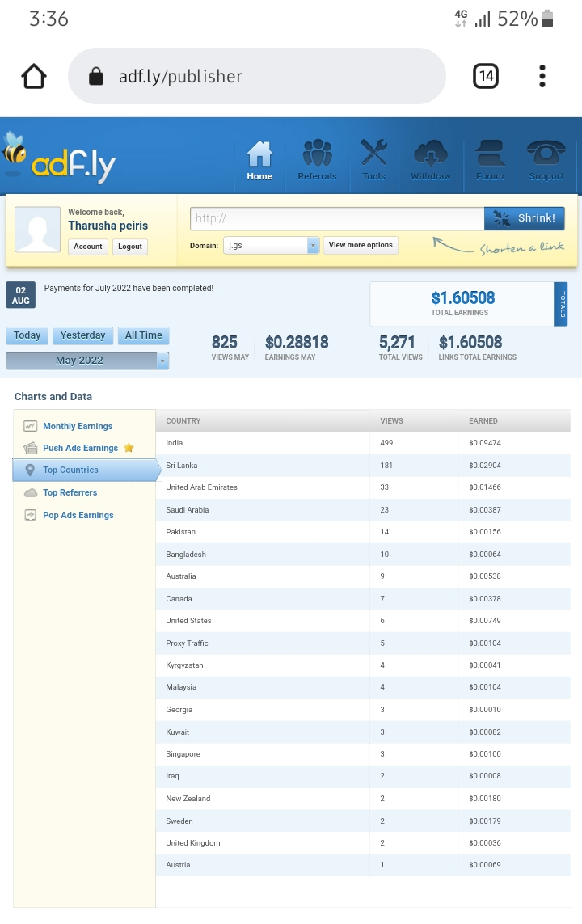
Task: Select Top Countries in sidebar
Action: point(86,470)
